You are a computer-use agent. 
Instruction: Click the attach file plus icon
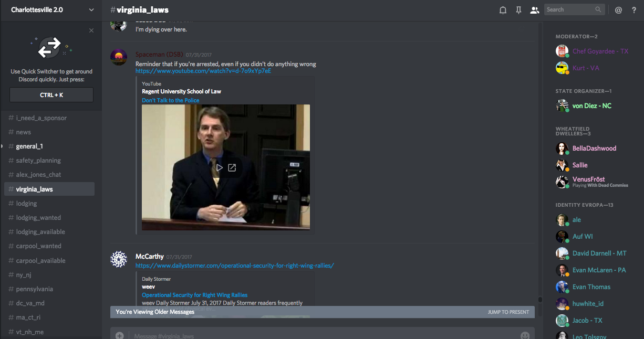[x=120, y=335]
